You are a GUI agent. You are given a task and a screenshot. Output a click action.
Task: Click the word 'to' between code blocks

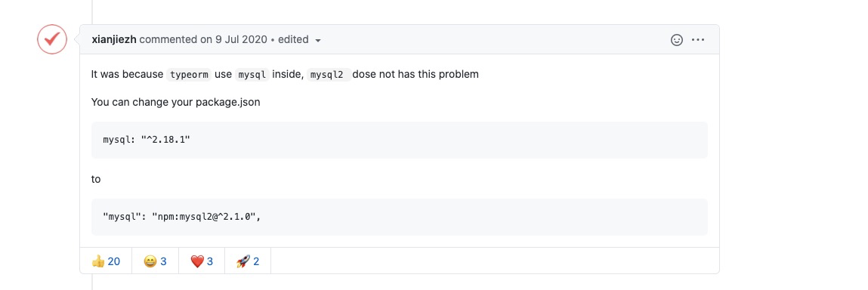96,179
